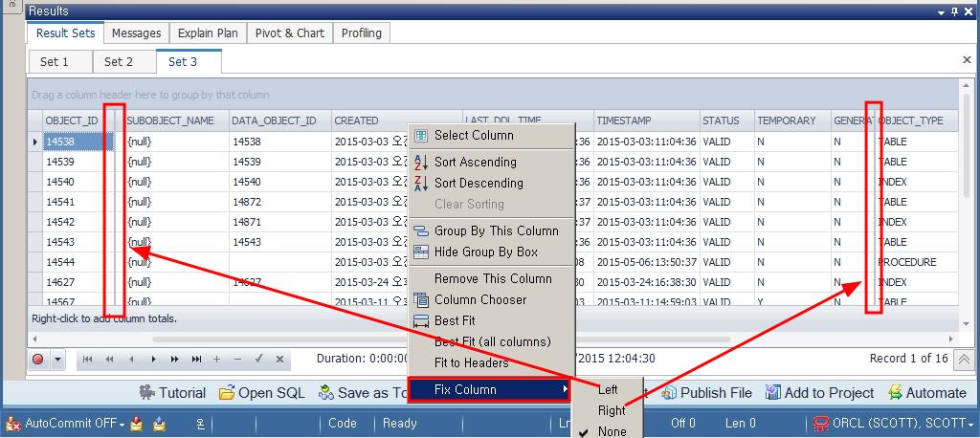Switch to the Explain Plan tab
Image resolution: width=980 pixels, height=438 pixels.
208,33
